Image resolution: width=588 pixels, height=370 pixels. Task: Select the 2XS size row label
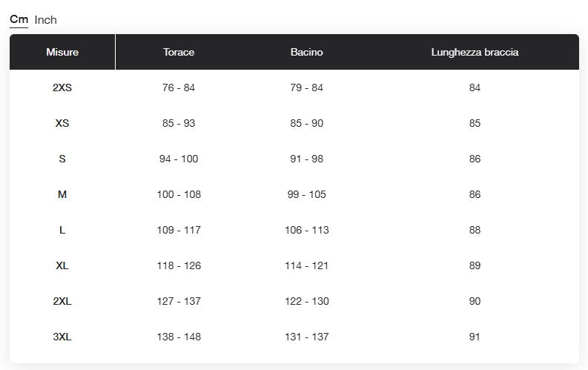(x=62, y=87)
